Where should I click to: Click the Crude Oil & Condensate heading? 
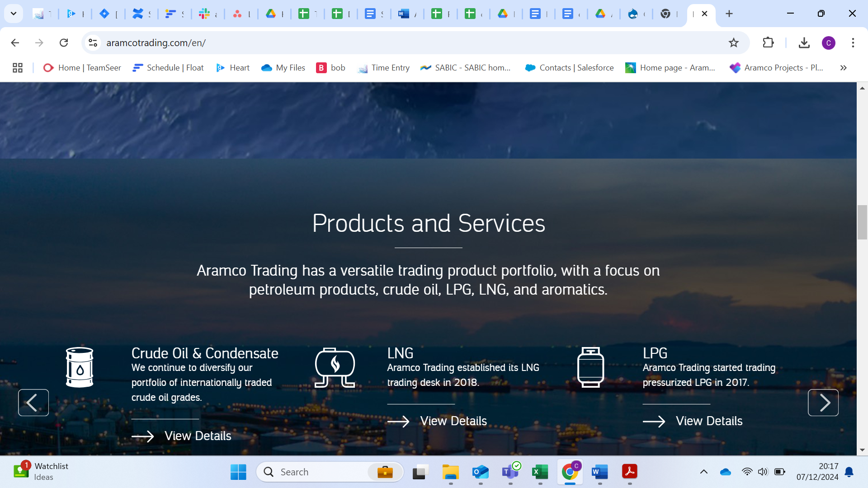coord(205,353)
